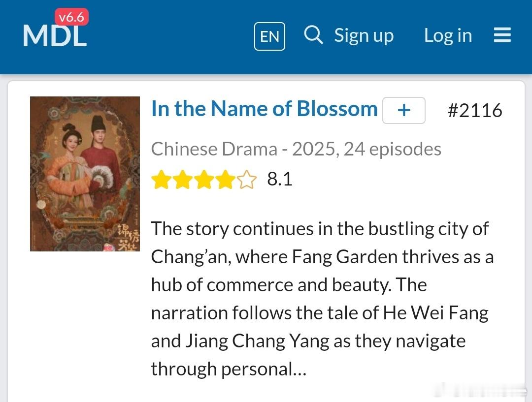Click the 8.1 rating score
This screenshot has width=532, height=402.
280,179
